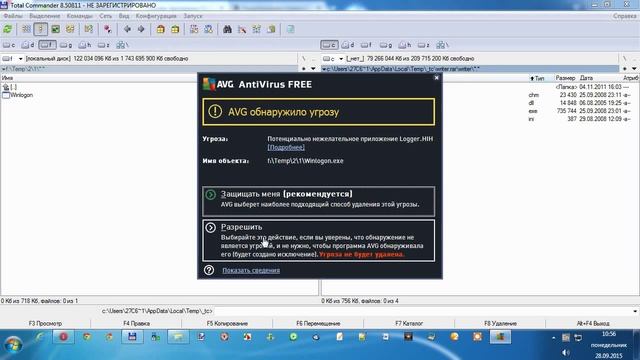The height and width of the screenshot is (360, 640).
Task: Toggle the pressed full details view button
Action: (x=40, y=29)
